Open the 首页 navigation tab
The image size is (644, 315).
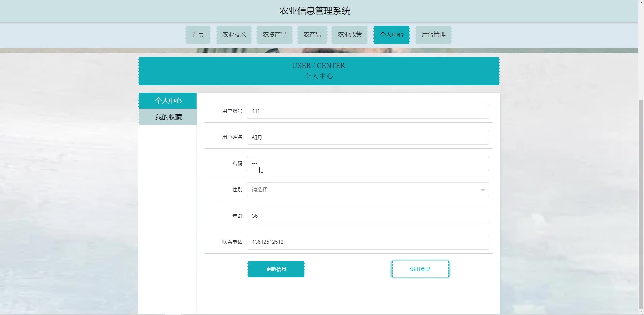point(198,35)
